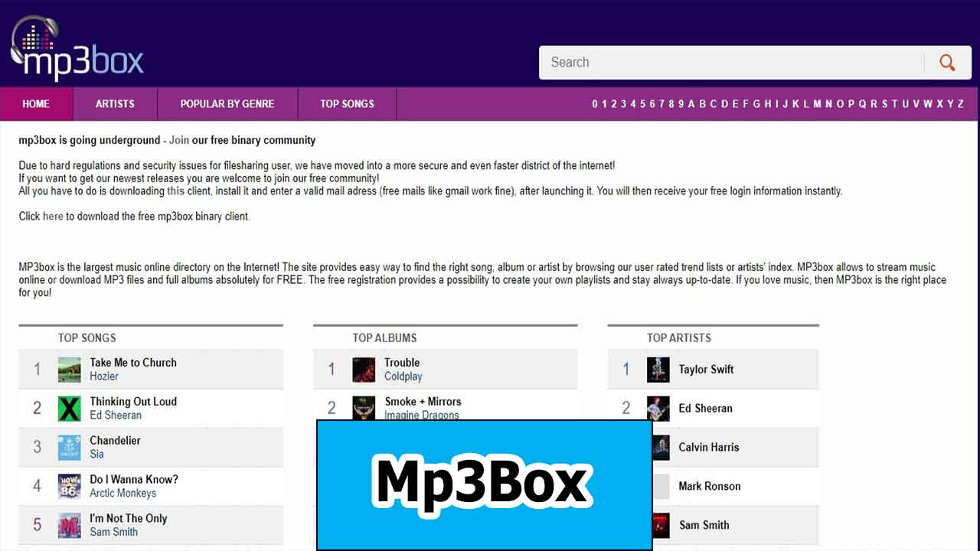Open Take Me to Church album thumbnail
The width and height of the screenshot is (980, 551).
pos(69,370)
